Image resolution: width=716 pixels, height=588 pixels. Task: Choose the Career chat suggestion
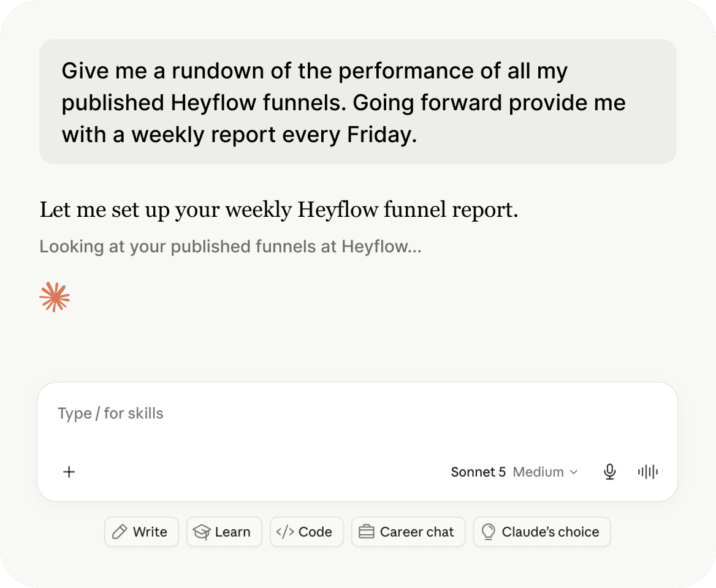coord(408,532)
